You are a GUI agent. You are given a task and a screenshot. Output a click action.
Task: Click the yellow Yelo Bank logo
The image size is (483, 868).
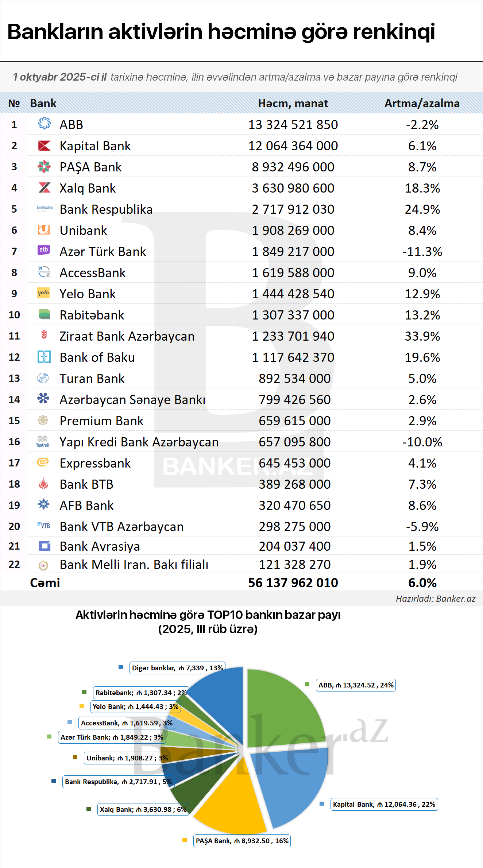(43, 293)
